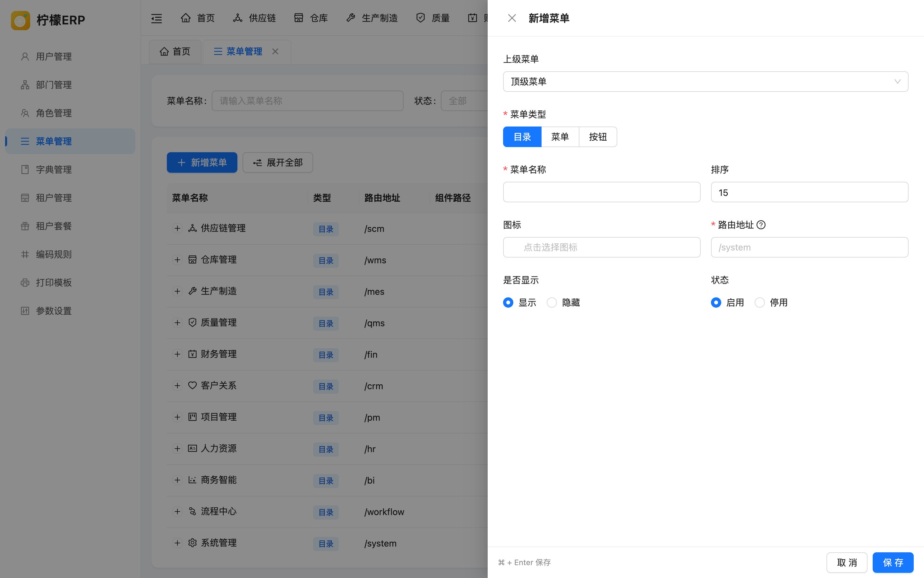Click the help icon beside 路由地址

761,225
